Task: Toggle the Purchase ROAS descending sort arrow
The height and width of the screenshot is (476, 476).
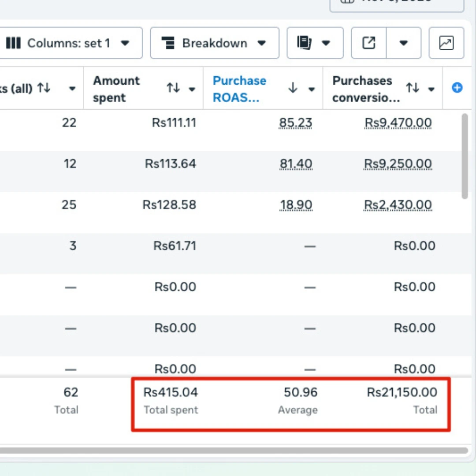Action: [x=293, y=89]
